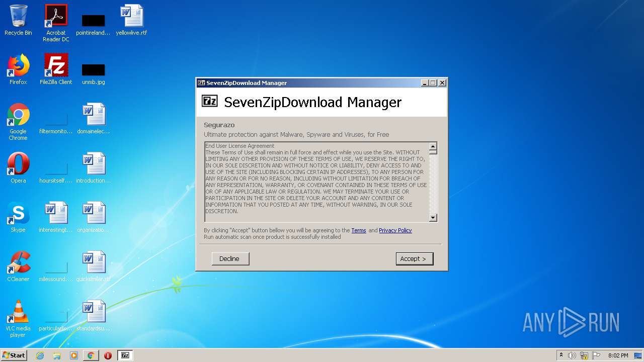Open Internet Explorer from taskbar

tap(40, 355)
